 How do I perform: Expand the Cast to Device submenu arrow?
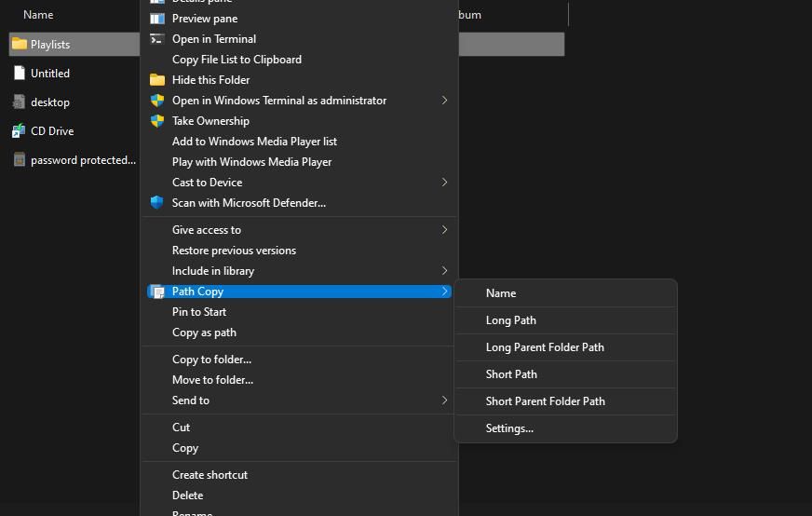444,182
